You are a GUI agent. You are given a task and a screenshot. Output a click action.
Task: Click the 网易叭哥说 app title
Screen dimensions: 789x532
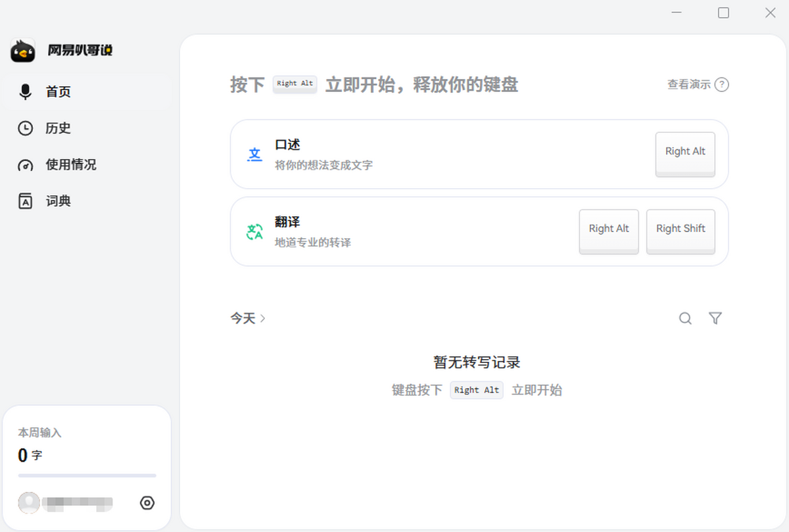coord(80,50)
